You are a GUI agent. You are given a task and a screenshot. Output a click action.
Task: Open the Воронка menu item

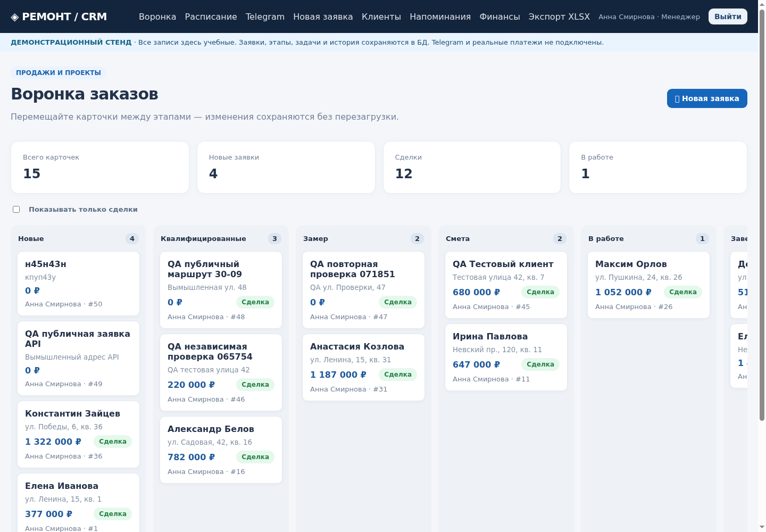tap(157, 16)
